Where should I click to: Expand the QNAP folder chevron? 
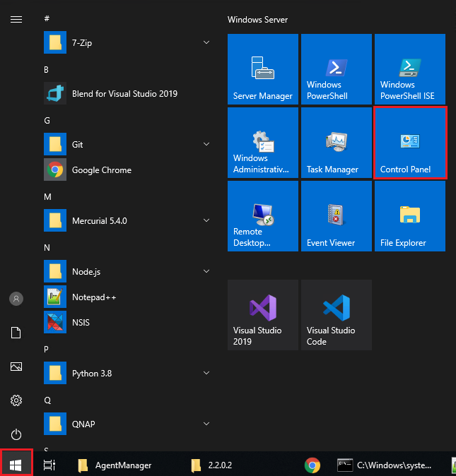tap(206, 424)
